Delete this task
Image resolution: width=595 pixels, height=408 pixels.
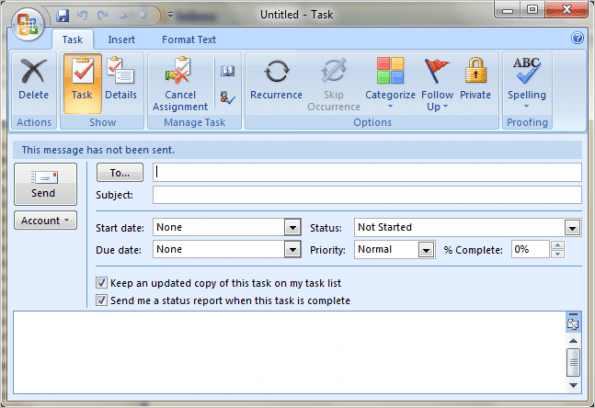point(34,83)
